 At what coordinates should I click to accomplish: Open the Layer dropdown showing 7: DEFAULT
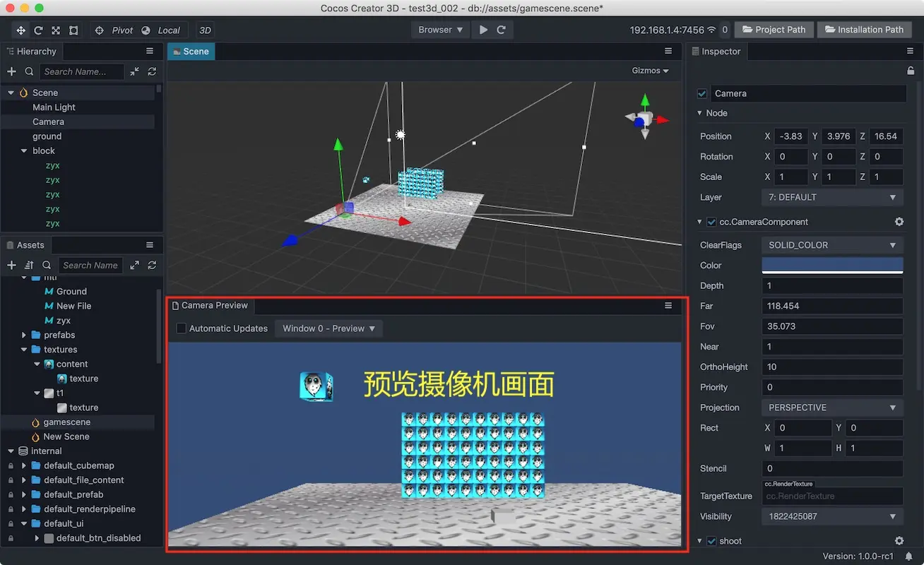pos(832,198)
